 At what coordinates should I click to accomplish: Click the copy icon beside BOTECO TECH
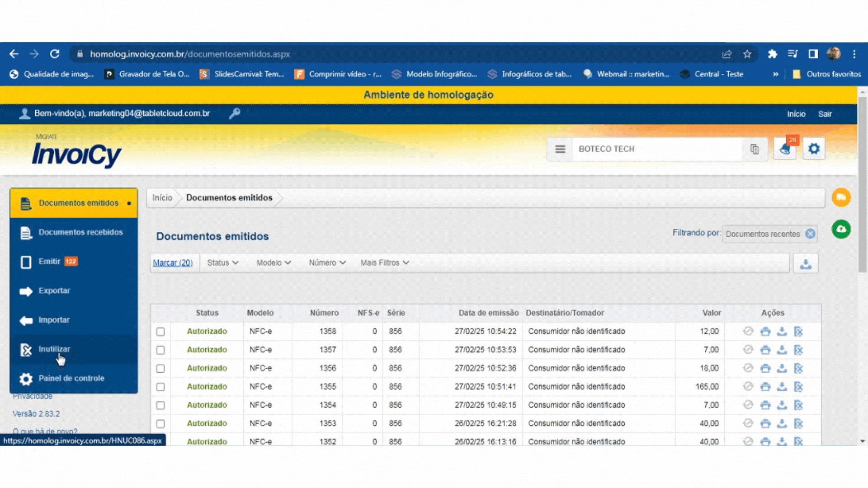click(755, 149)
